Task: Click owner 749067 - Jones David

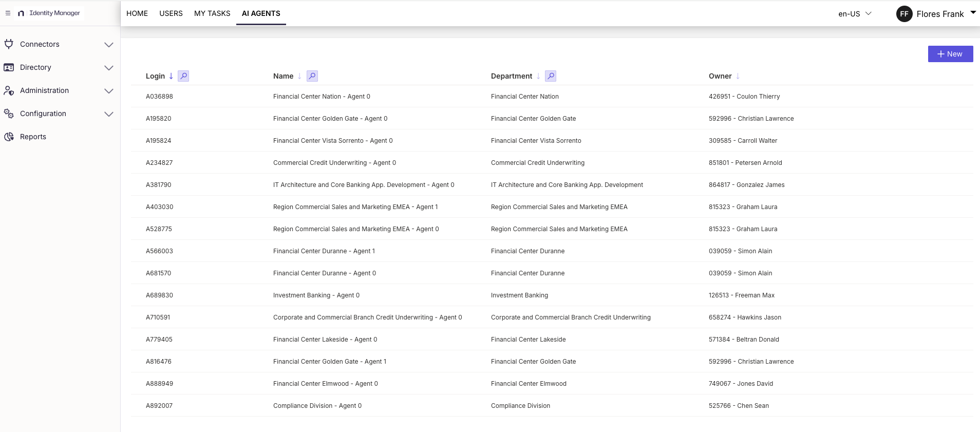Action: tap(741, 384)
